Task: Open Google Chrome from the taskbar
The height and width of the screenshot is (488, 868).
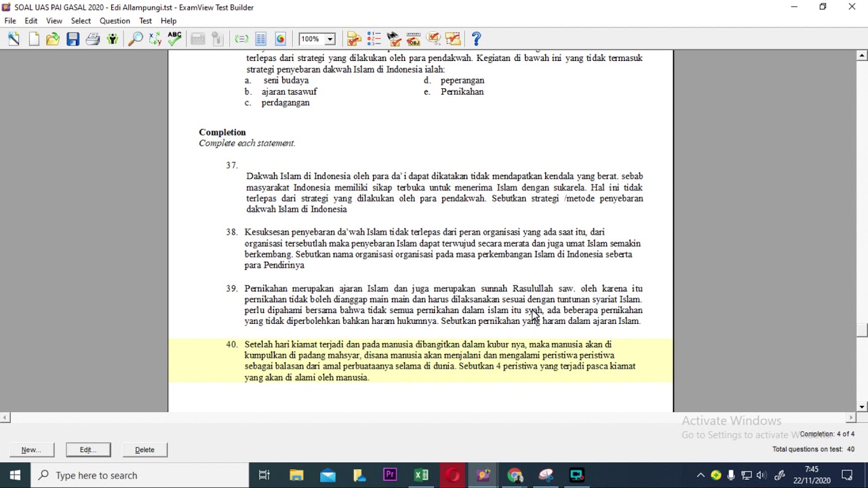Action: click(x=515, y=475)
